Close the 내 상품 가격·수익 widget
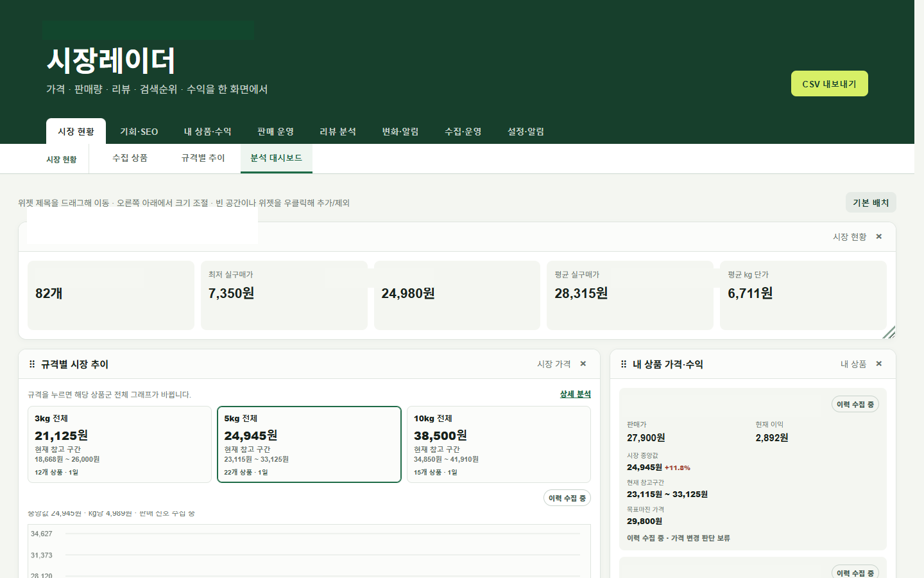Image resolution: width=924 pixels, height=578 pixels. 879,364
